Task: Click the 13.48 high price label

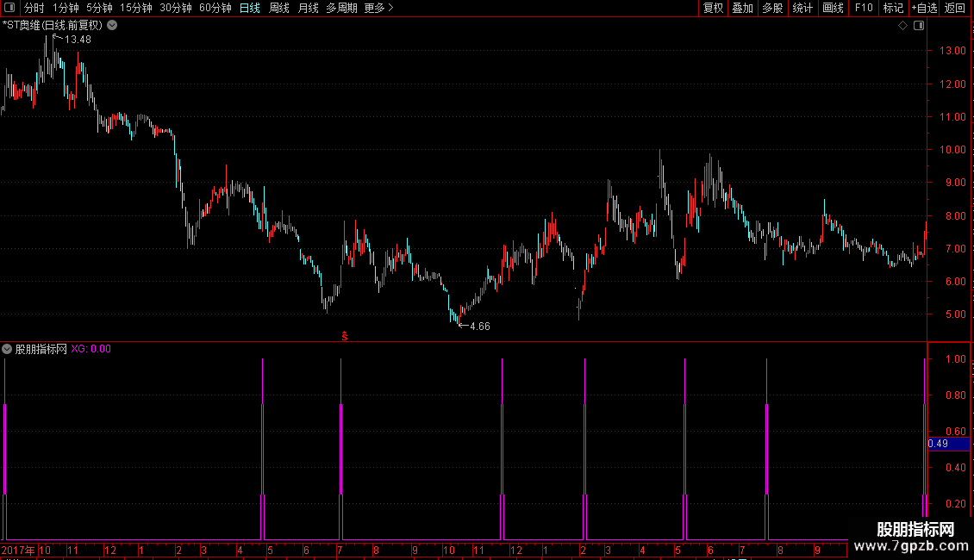Action: (x=78, y=39)
